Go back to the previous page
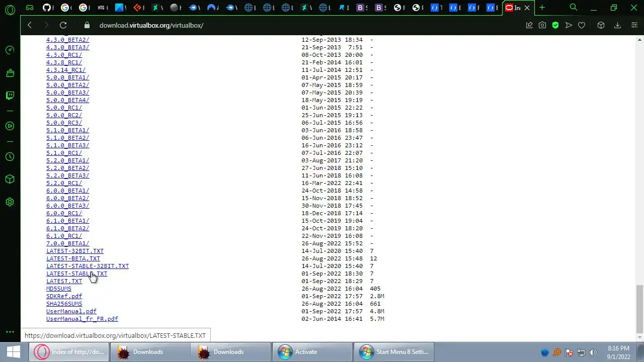 [x=30, y=25]
